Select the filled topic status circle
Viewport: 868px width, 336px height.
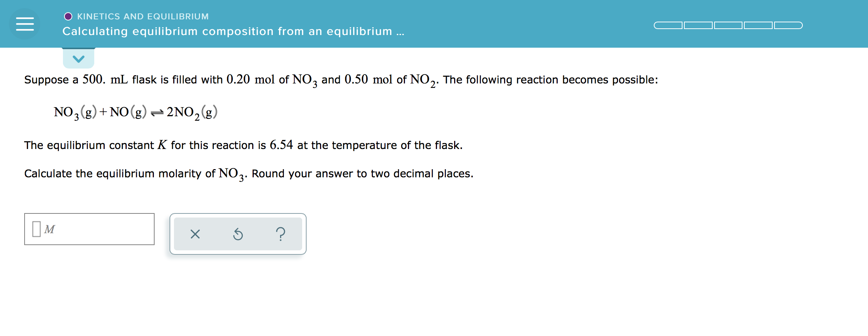pos(68,16)
